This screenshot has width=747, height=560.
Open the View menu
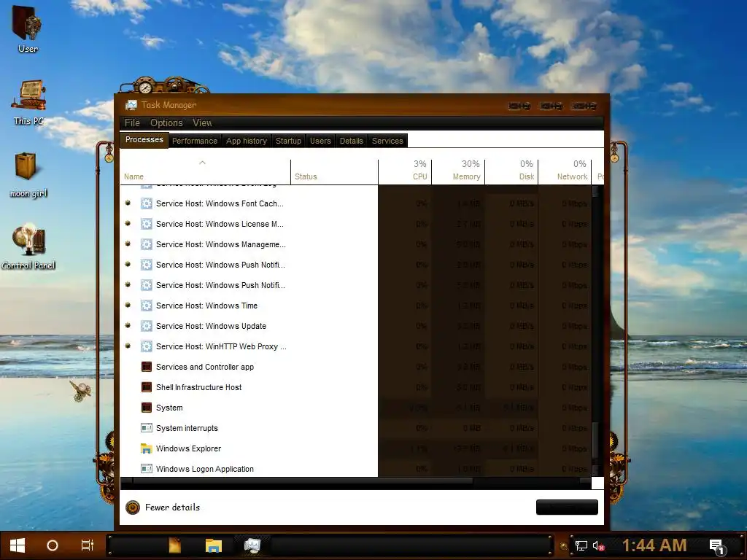tap(202, 122)
